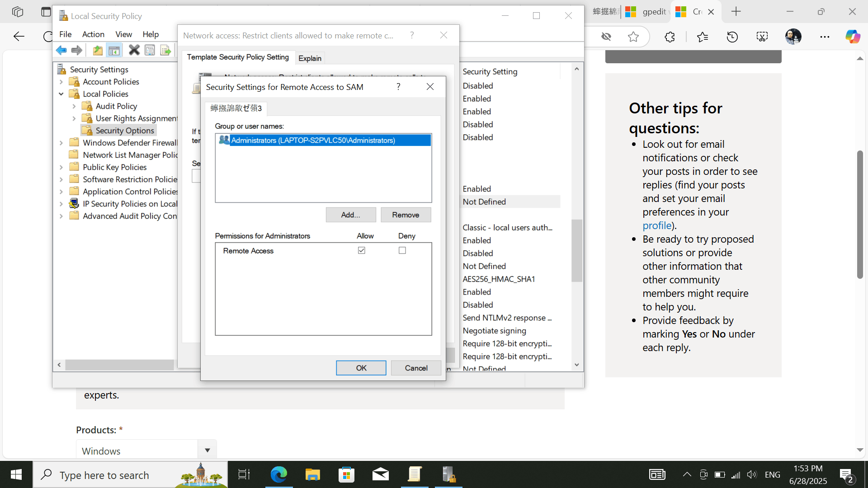Open the Action menu

(x=93, y=34)
